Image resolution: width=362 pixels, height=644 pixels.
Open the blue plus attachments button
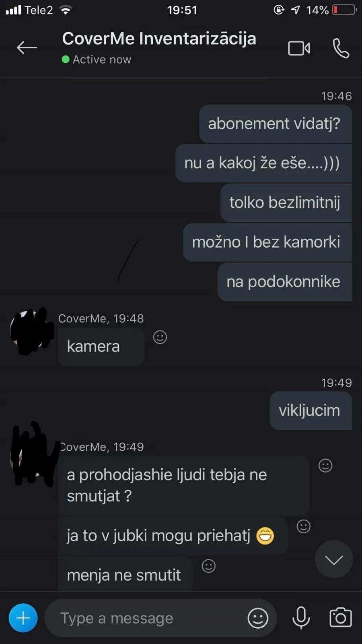(x=23, y=618)
